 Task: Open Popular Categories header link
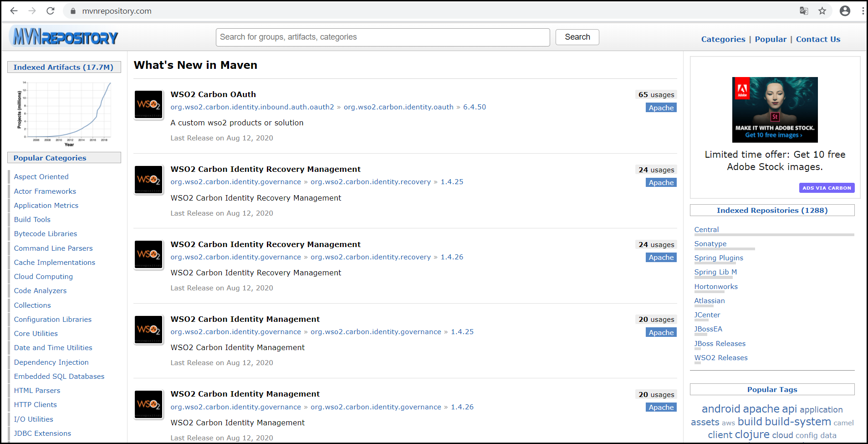click(50, 158)
